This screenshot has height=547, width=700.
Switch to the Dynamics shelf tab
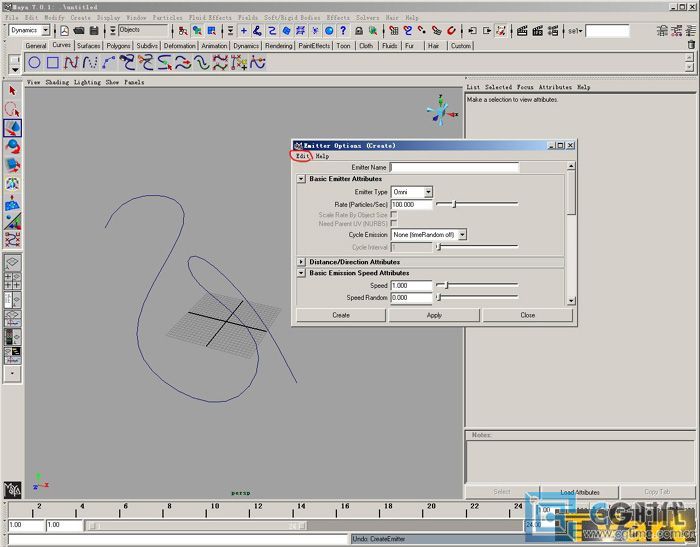pyautogui.click(x=246, y=46)
